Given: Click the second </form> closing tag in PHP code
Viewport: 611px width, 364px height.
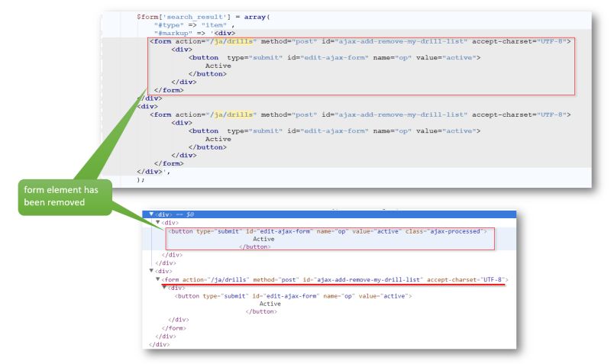Looking at the screenshot, I should tap(169, 163).
